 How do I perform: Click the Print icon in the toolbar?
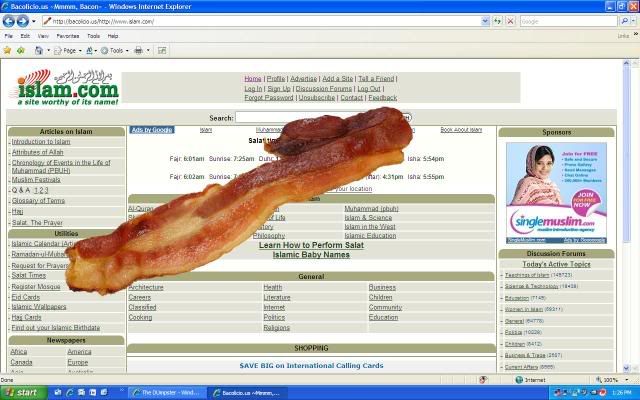tap(139, 51)
